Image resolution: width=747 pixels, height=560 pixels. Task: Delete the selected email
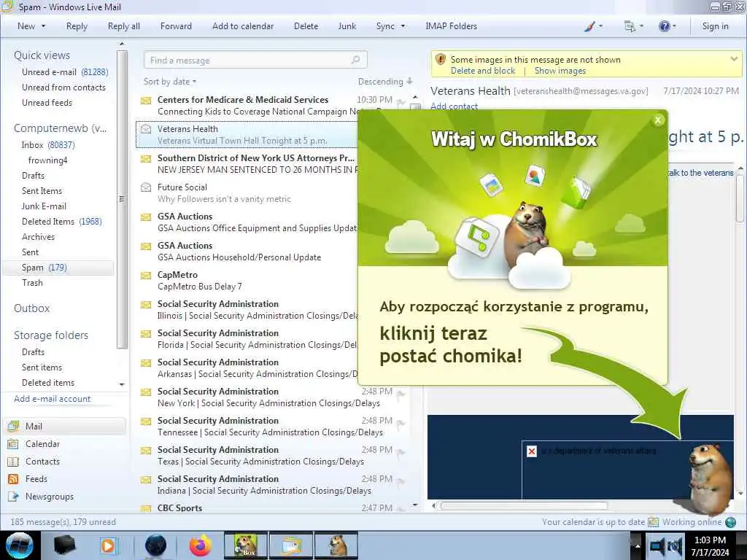306,26
